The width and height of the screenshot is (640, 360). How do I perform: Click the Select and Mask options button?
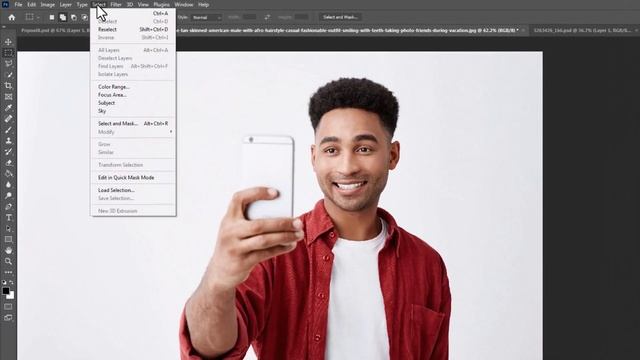(x=340, y=17)
